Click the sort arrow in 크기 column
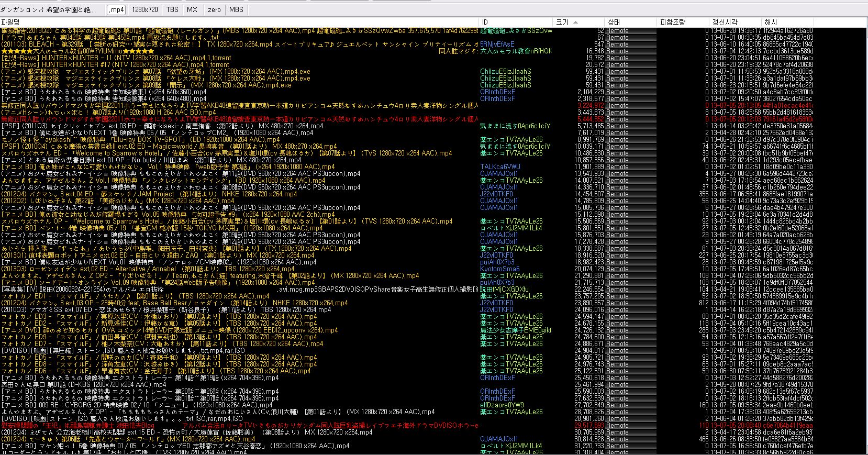 575,23
